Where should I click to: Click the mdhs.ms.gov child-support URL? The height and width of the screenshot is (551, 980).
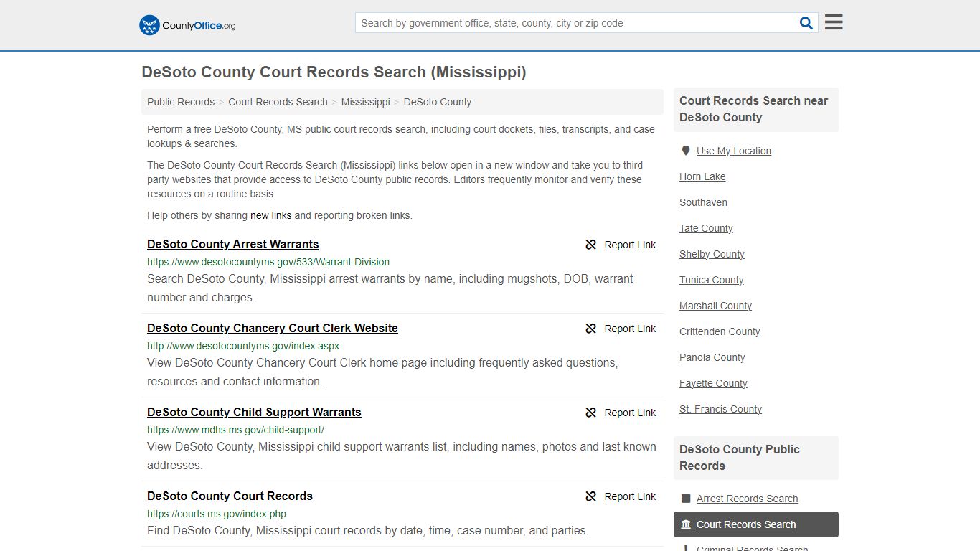(x=235, y=430)
